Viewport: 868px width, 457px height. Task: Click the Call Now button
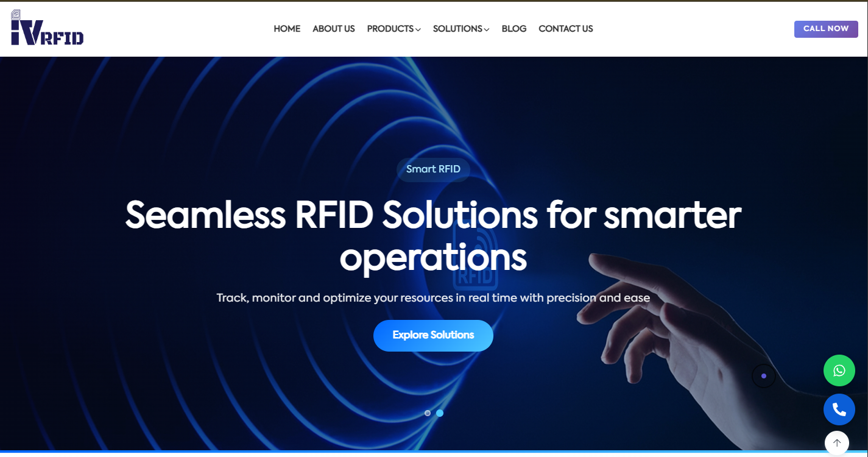826,29
